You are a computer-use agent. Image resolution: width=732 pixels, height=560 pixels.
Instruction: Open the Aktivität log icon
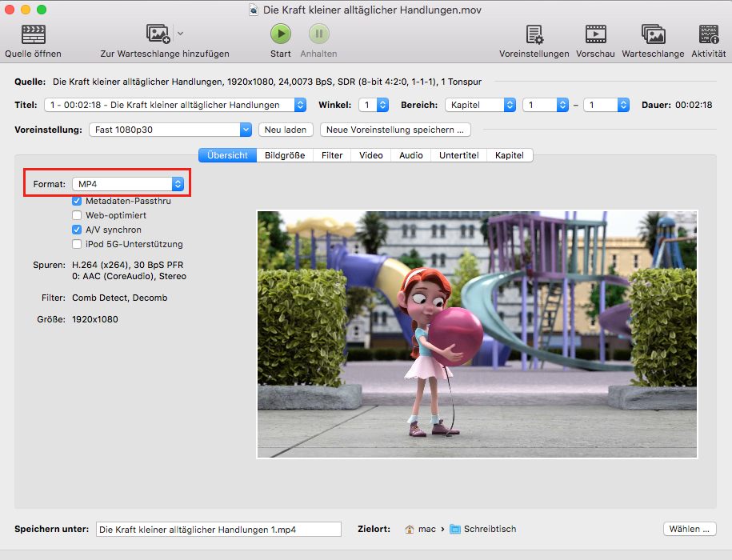708,34
